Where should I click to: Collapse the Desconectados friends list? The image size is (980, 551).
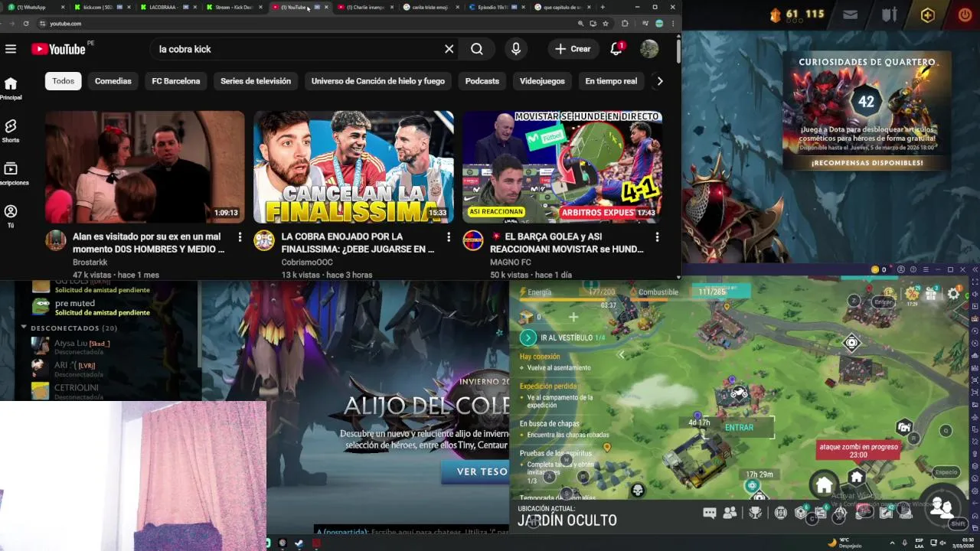24,328
